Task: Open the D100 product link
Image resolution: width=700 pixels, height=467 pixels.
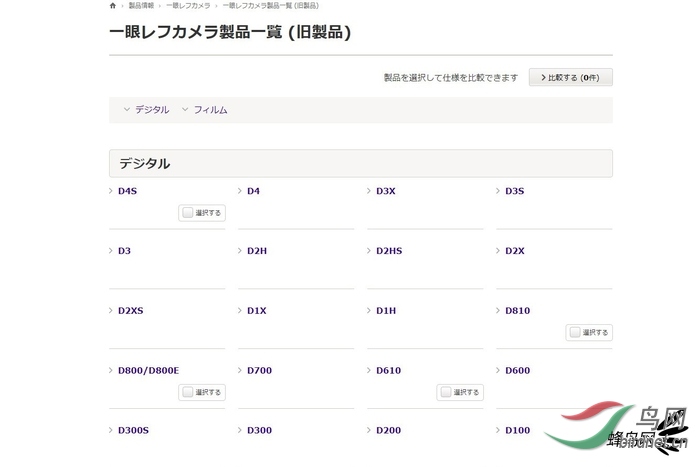Action: tap(517, 430)
